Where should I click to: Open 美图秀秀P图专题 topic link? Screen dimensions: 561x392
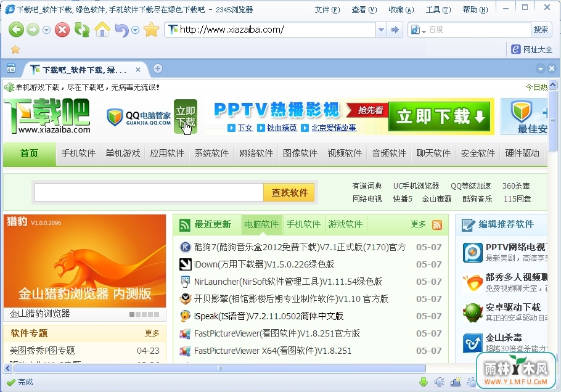(x=42, y=351)
